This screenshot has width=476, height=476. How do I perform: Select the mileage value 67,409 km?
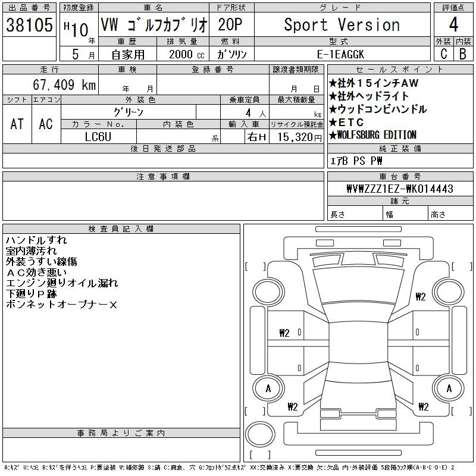[65, 85]
